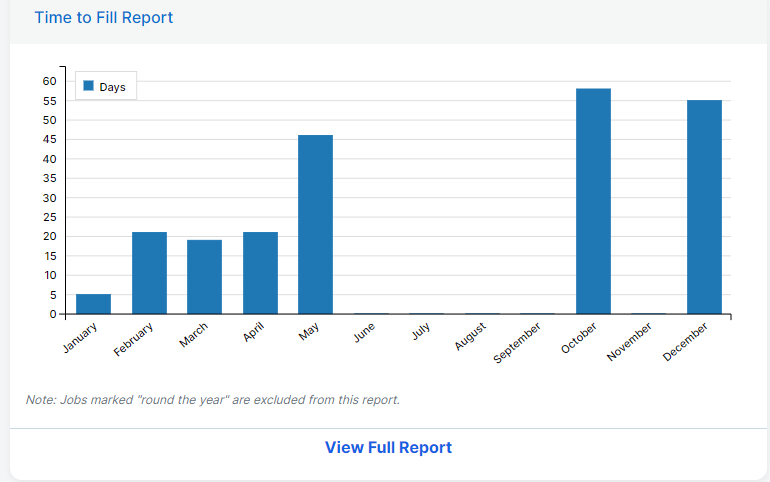
Task: Select the August x-axis label
Action: [x=471, y=336]
